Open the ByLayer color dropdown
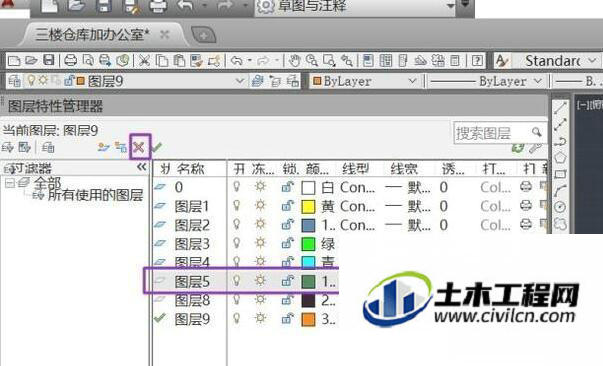Image resolution: width=603 pixels, height=366 pixels. pyautogui.click(x=412, y=81)
